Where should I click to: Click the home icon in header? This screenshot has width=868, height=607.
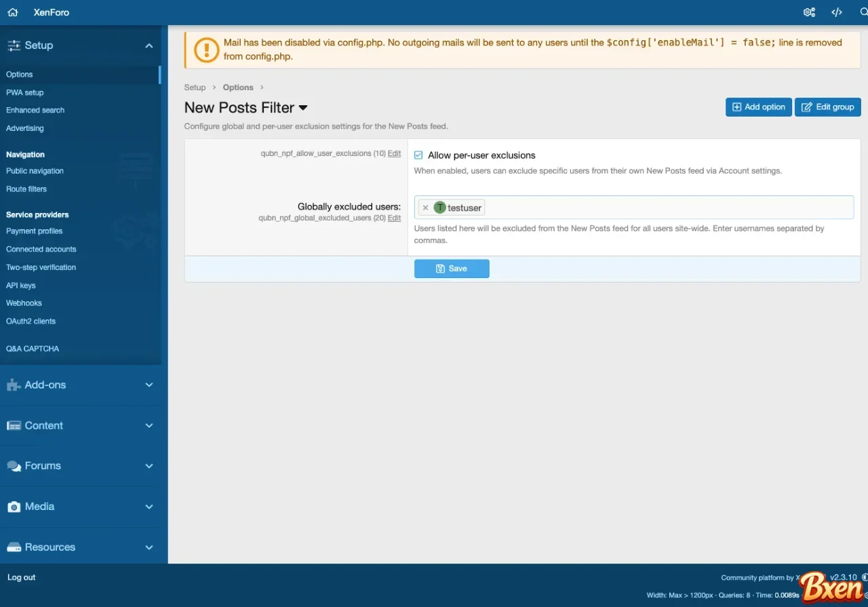pyautogui.click(x=12, y=12)
